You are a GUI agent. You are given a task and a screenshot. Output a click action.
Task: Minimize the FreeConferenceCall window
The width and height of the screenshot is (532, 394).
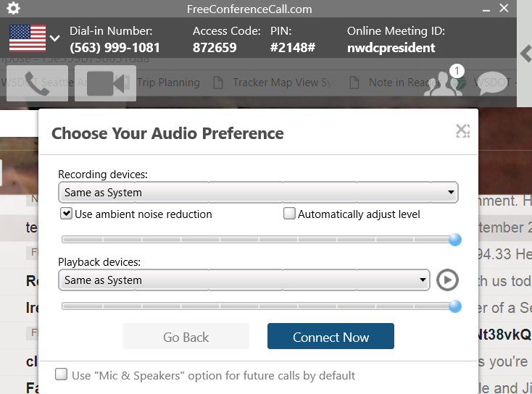(486, 9)
